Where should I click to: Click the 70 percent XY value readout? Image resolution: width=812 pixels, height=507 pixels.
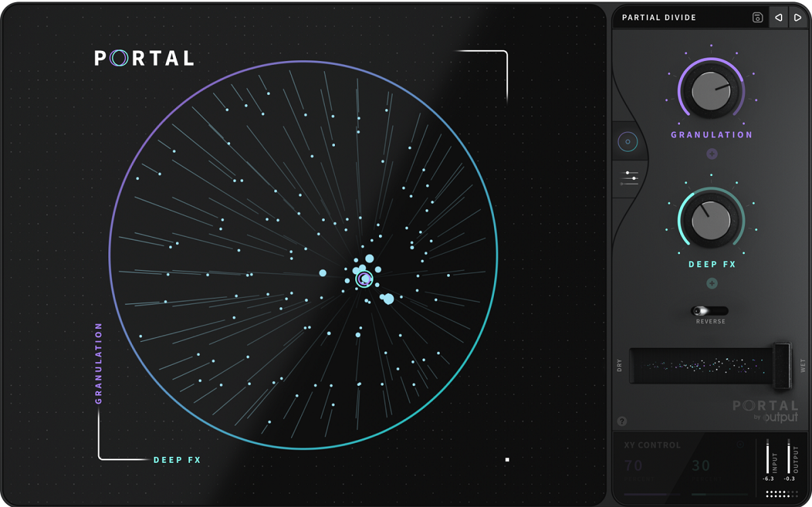634,466
